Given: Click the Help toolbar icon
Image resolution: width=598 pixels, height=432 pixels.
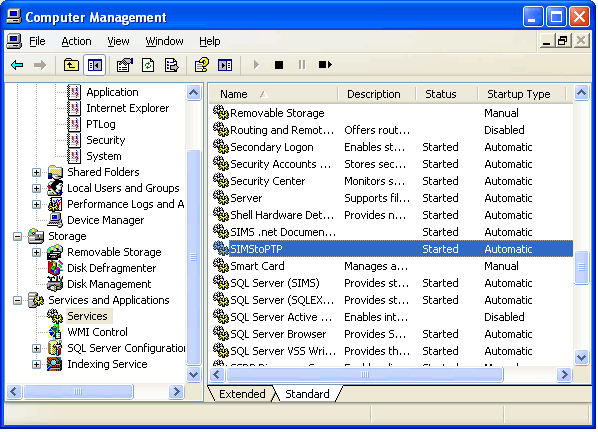Looking at the screenshot, I should pos(202,65).
